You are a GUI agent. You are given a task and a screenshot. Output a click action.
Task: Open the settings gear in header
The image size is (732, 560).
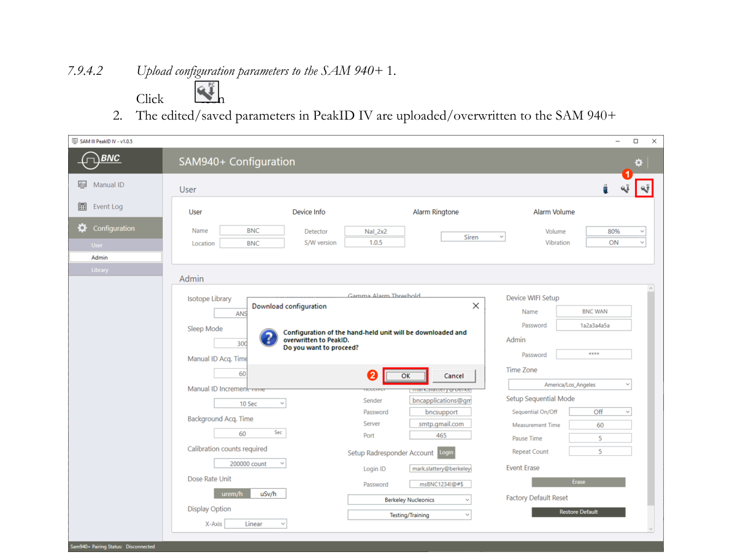tap(639, 163)
